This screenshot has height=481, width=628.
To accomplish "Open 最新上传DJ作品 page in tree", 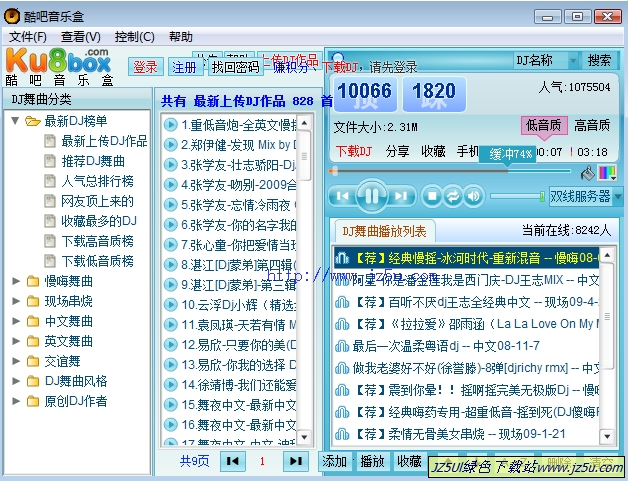I will (x=104, y=141).
